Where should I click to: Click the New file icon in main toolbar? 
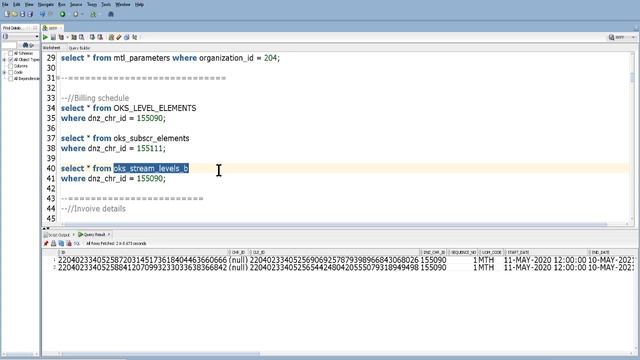click(7, 14)
